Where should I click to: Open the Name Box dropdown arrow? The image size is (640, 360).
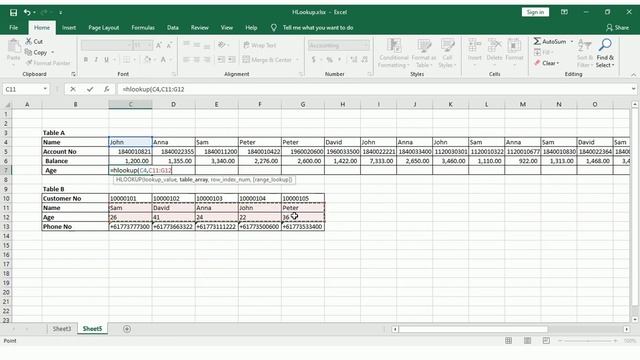tap(45, 89)
